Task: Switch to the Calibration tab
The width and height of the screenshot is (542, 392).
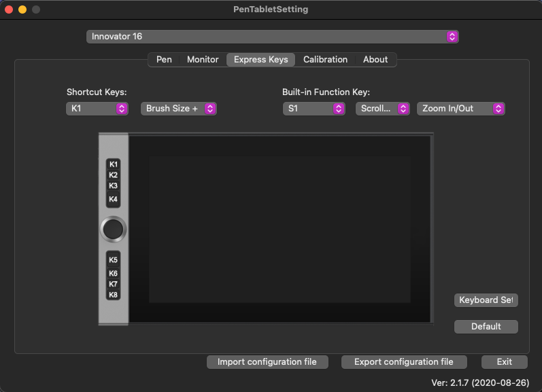Action: point(325,59)
